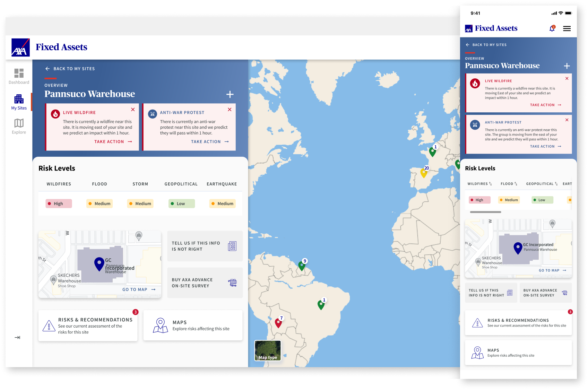588x390 pixels.
Task: Open the mobile hamburger menu
Action: pos(567,28)
